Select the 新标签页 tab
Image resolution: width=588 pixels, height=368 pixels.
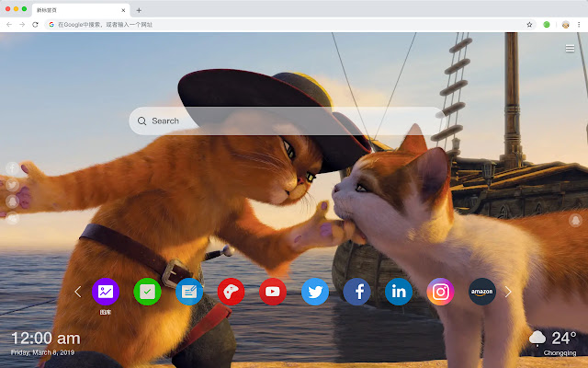click(x=81, y=10)
